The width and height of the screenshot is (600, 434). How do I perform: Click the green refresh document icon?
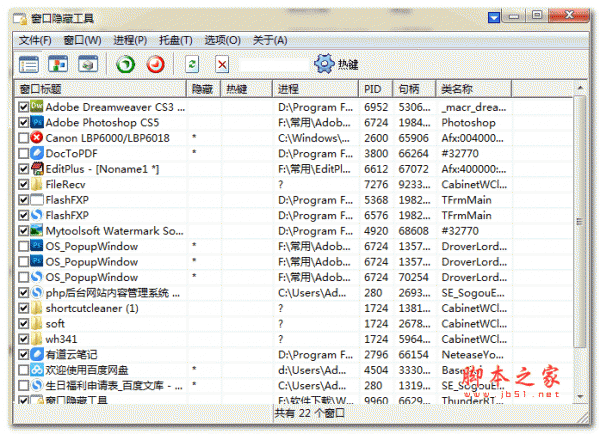(x=192, y=64)
